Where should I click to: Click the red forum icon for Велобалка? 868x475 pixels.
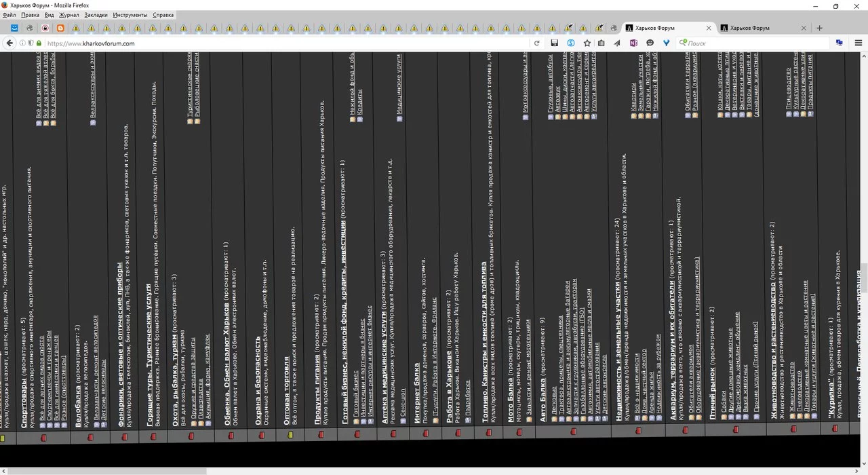91,437
